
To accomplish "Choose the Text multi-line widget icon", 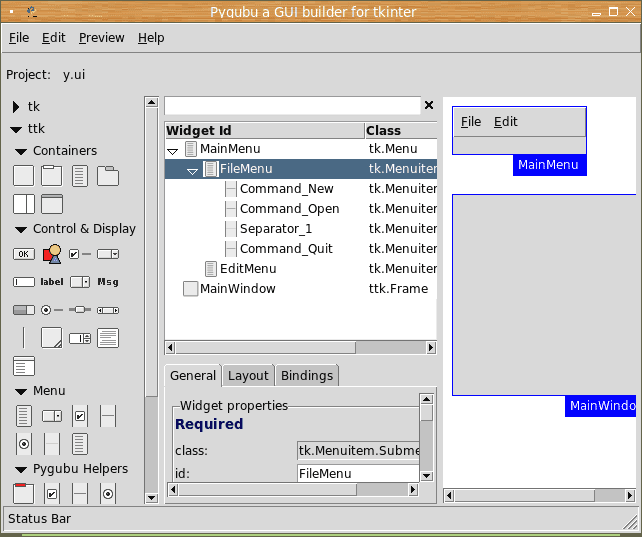I will pyautogui.click(x=108, y=338).
